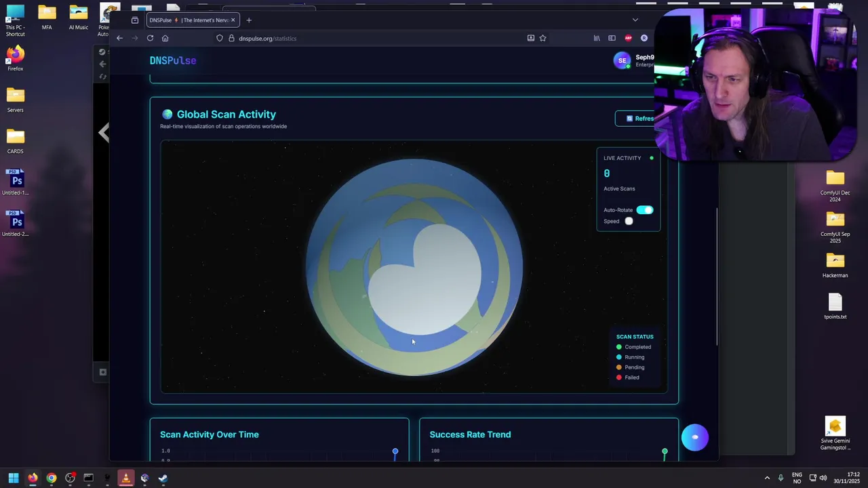Click the padlock site-info icon

[231, 38]
